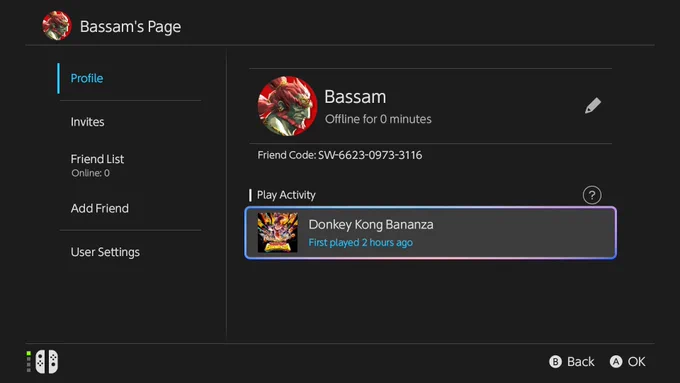Viewport: 680px width, 383px height.
Task: Click the A OK button
Action: pos(628,362)
